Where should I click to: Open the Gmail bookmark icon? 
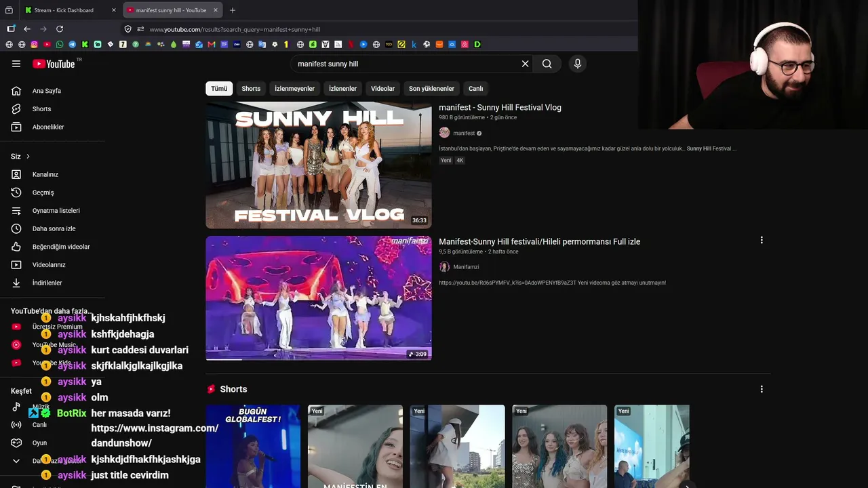212,45
